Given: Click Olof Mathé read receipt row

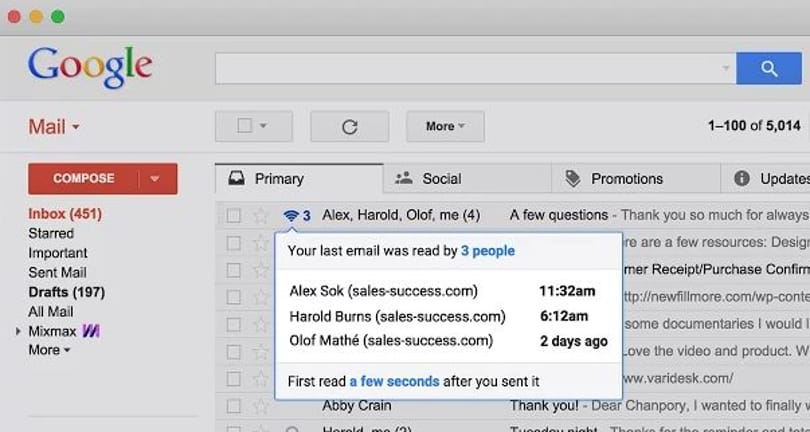Looking at the screenshot, I should tap(448, 341).
